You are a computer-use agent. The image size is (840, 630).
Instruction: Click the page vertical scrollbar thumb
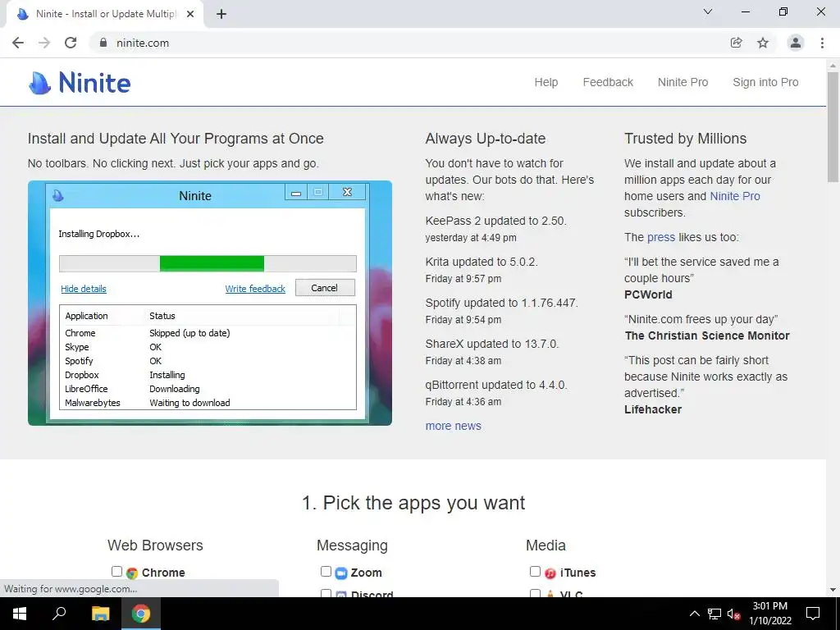coord(833,127)
